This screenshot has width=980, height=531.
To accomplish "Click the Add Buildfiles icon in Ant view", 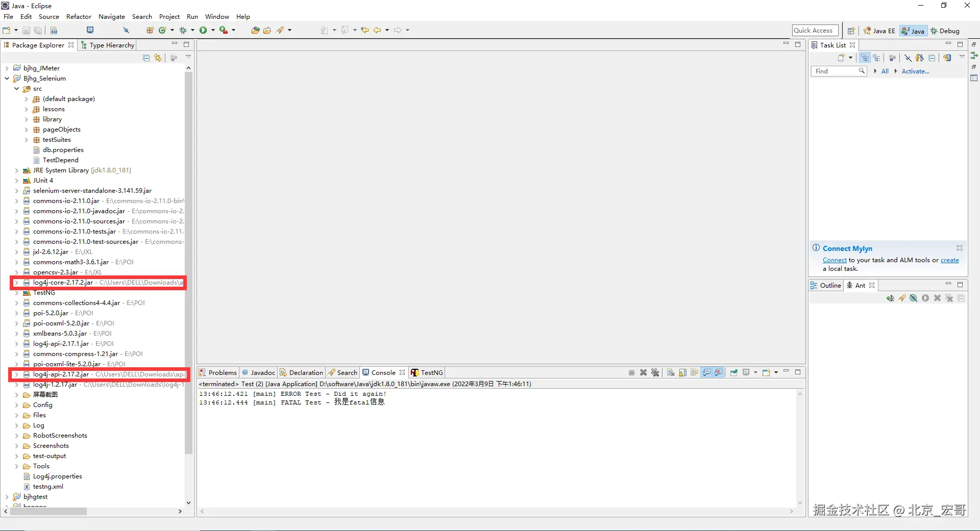I will click(x=890, y=298).
